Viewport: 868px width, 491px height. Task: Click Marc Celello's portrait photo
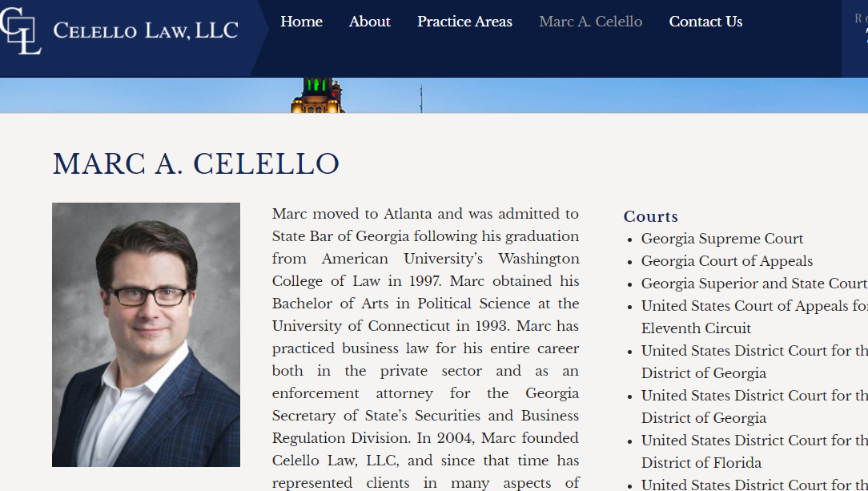pyautogui.click(x=145, y=334)
